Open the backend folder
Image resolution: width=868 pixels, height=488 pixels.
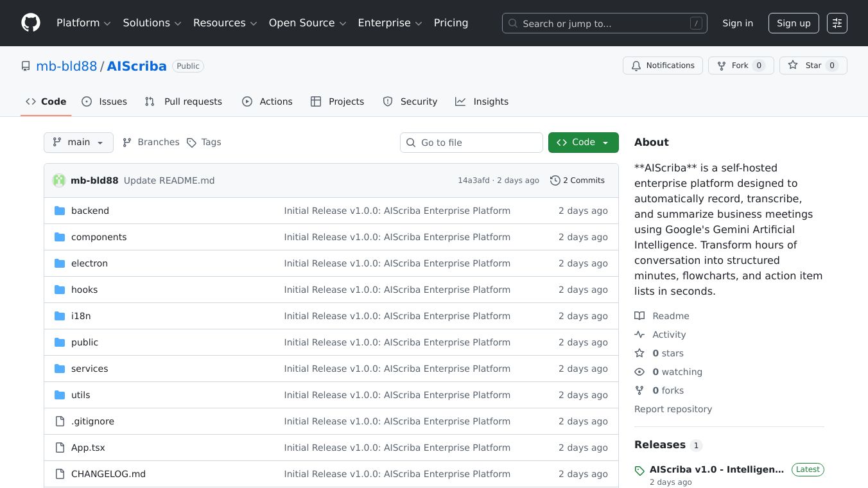pyautogui.click(x=90, y=211)
